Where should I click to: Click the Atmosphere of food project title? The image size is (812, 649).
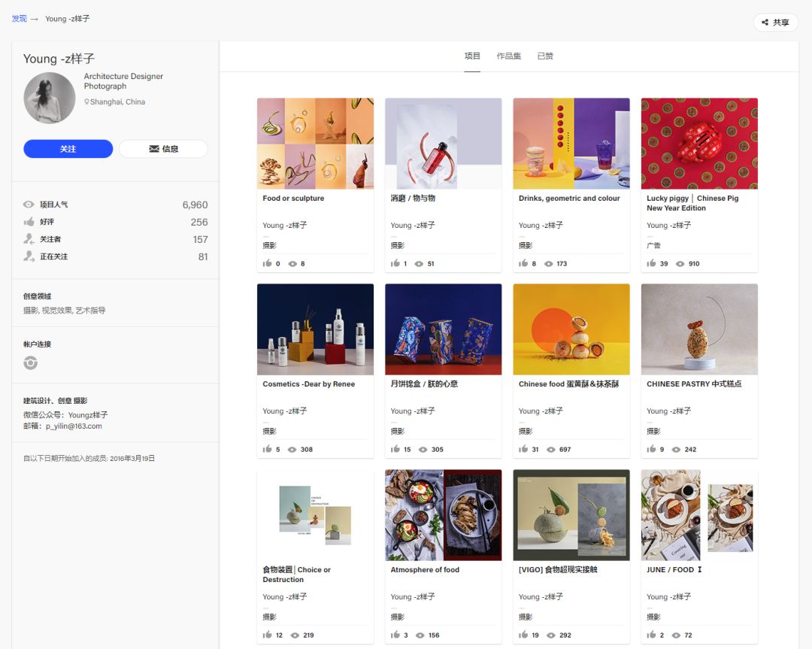pyautogui.click(x=425, y=570)
